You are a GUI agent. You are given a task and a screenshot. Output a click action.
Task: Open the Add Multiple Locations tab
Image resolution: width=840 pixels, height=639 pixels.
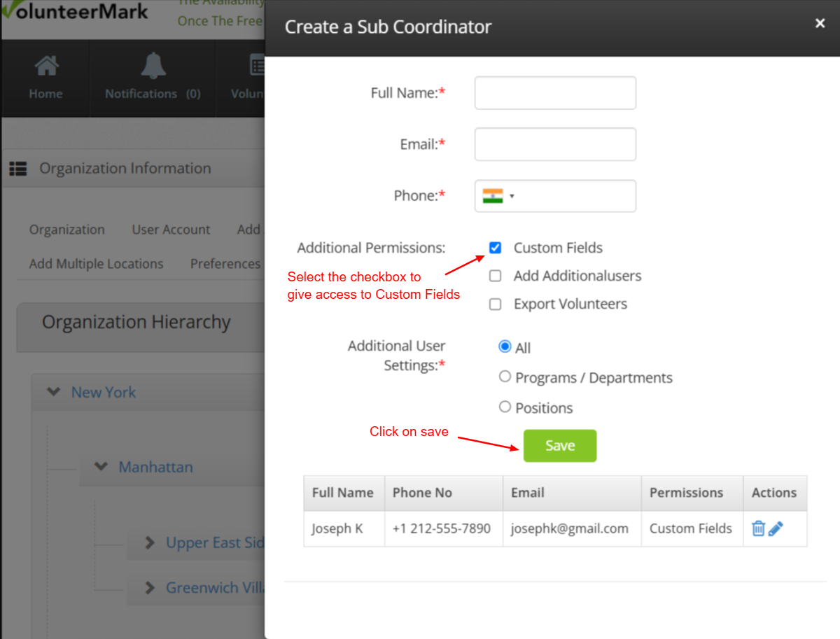coord(96,264)
